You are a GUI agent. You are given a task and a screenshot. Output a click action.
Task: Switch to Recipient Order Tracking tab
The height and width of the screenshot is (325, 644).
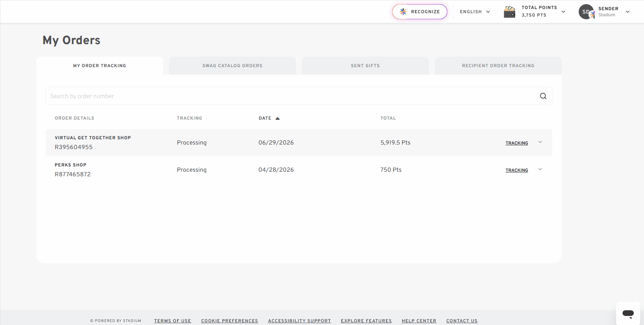tap(498, 66)
